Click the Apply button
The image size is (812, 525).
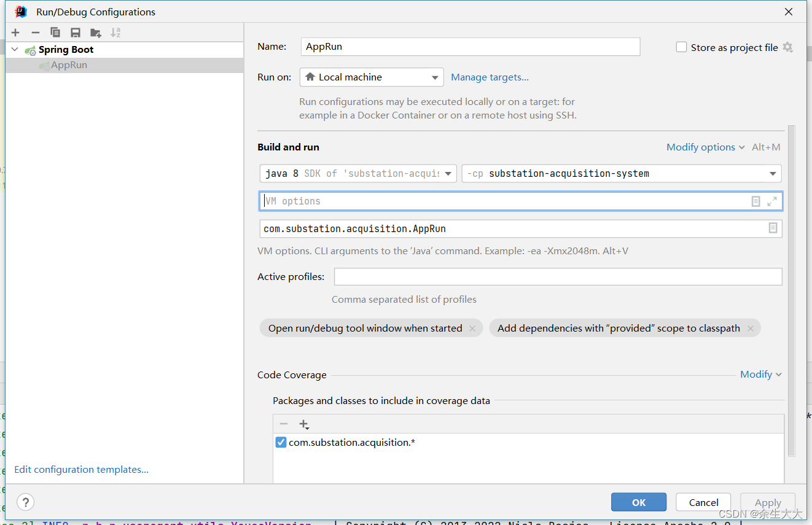pyautogui.click(x=768, y=502)
